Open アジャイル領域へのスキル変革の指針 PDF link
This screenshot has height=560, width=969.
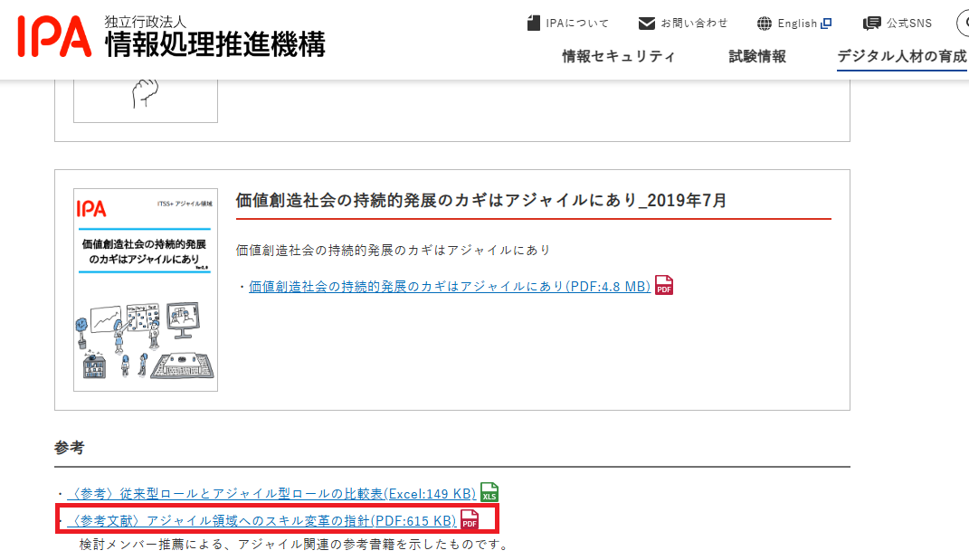[262, 521]
